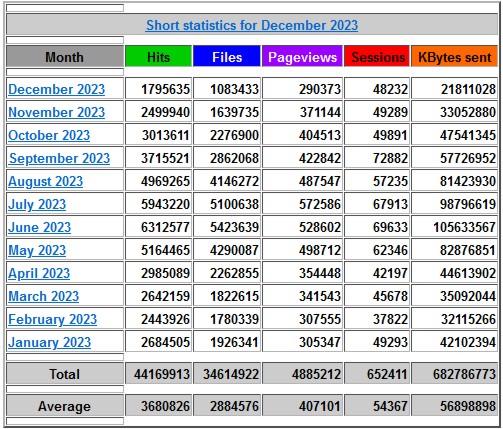The width and height of the screenshot is (503, 429).
Task: Open the January 2023 month link
Action: coord(50,342)
